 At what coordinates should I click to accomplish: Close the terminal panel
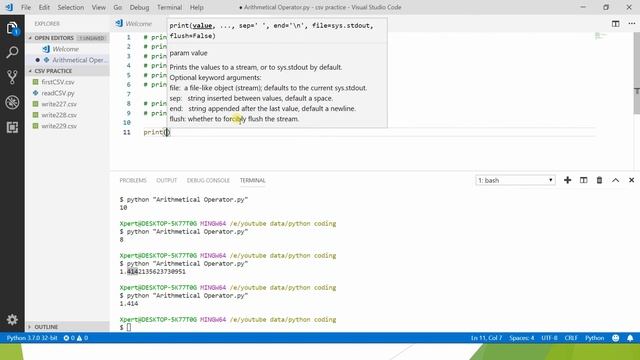(631, 180)
